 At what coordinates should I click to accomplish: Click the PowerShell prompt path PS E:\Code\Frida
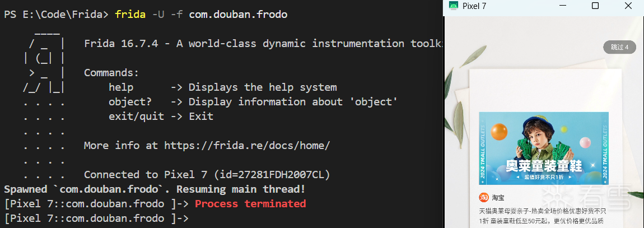coord(54,15)
